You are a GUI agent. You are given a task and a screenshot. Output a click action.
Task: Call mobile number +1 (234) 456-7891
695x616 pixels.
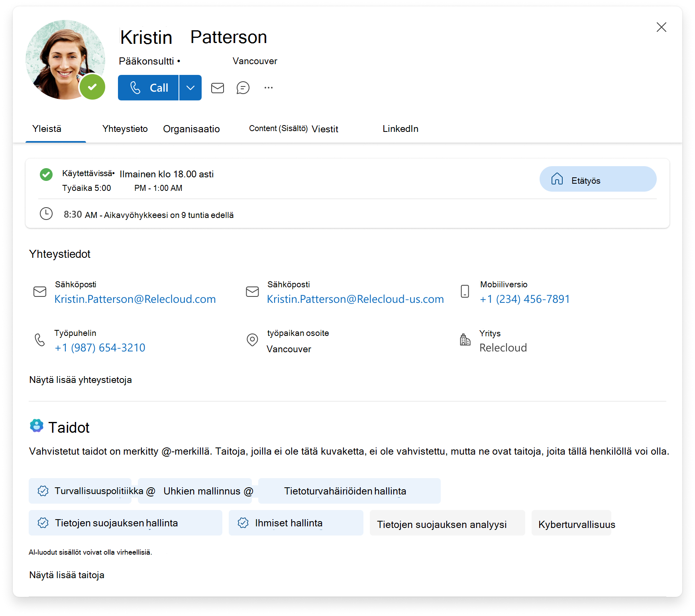pos(525,299)
